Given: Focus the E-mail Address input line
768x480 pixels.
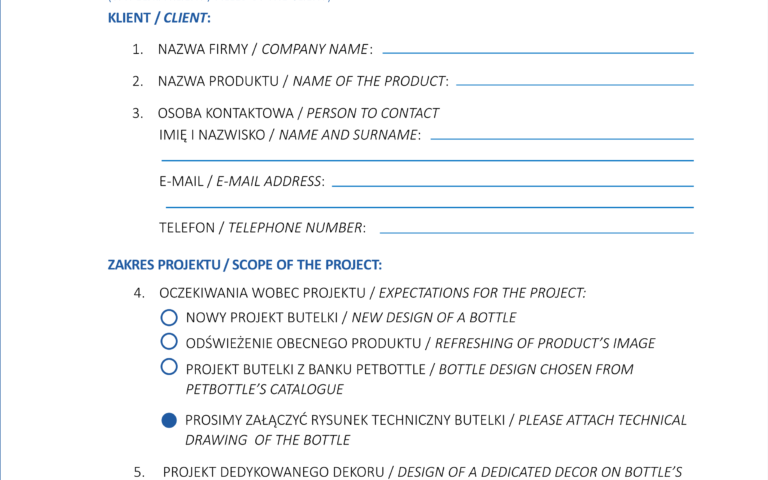Looking at the screenshot, I should click(x=512, y=183).
